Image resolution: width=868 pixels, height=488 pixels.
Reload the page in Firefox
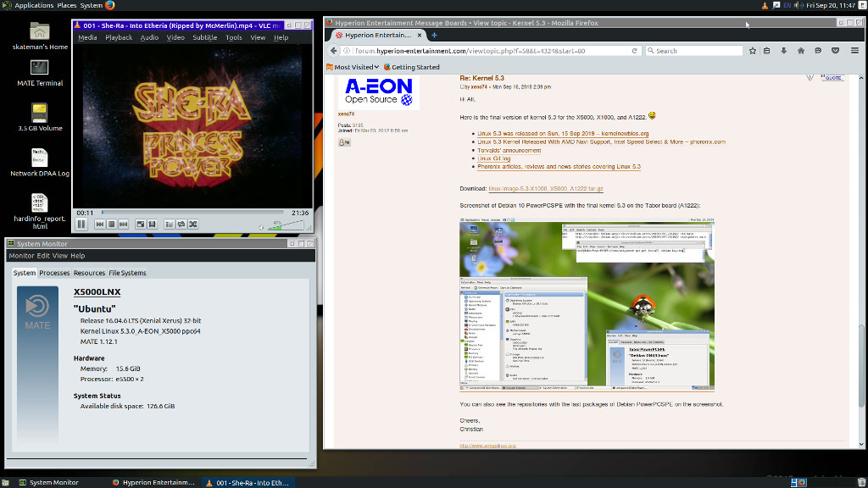634,50
